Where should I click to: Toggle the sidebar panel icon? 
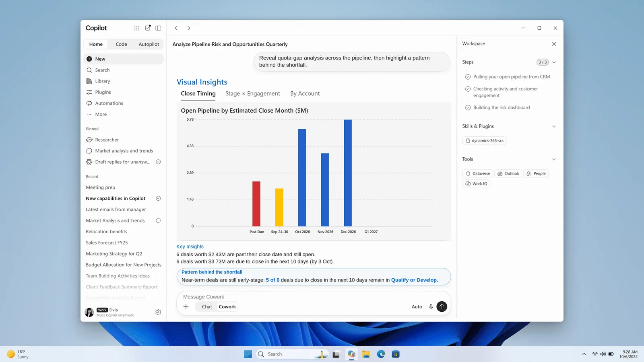coord(158,28)
